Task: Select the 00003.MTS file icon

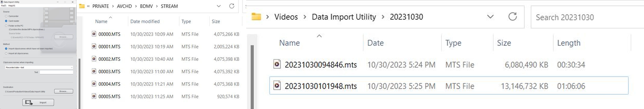Action: (x=94, y=71)
